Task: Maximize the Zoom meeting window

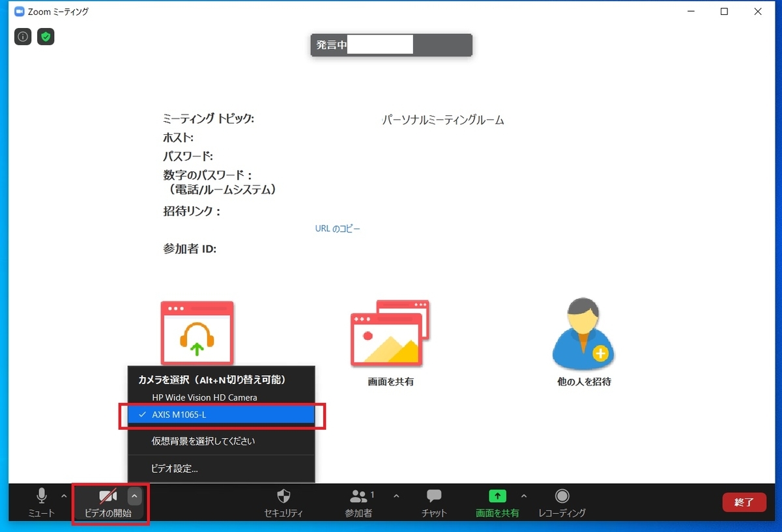Action: pos(724,12)
